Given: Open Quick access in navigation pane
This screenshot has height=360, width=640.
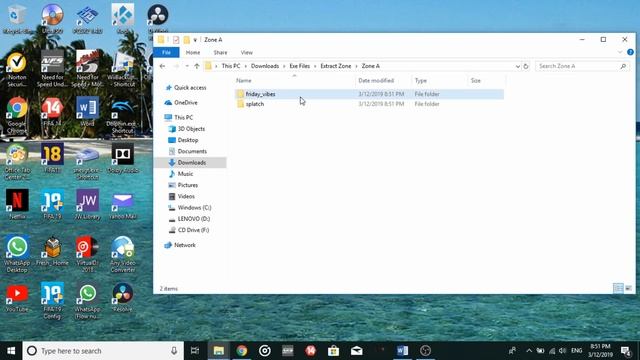Looking at the screenshot, I should tap(186, 88).
